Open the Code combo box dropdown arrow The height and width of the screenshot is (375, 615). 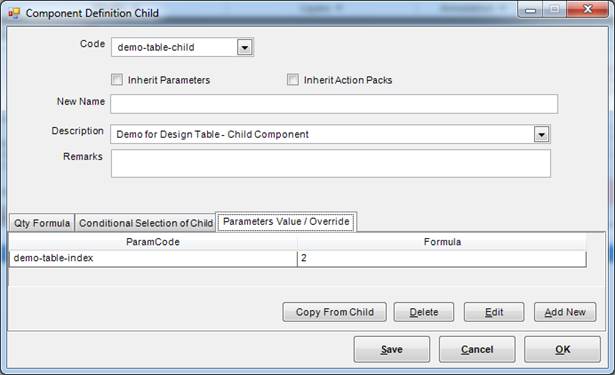coord(245,47)
